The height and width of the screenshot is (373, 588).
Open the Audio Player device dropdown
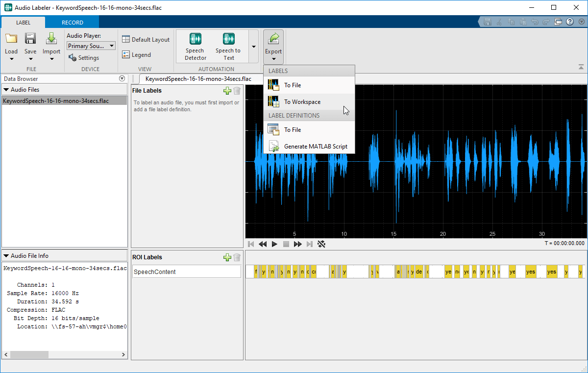pyautogui.click(x=91, y=46)
